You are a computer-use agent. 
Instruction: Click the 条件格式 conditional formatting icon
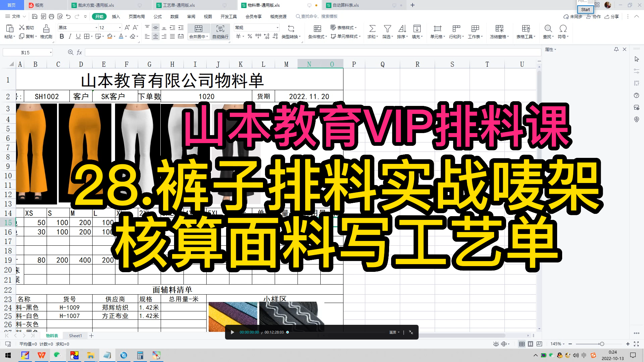pyautogui.click(x=317, y=32)
